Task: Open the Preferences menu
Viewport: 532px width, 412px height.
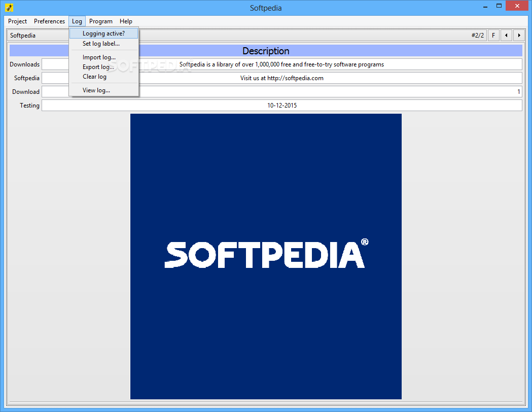Action: (x=49, y=21)
